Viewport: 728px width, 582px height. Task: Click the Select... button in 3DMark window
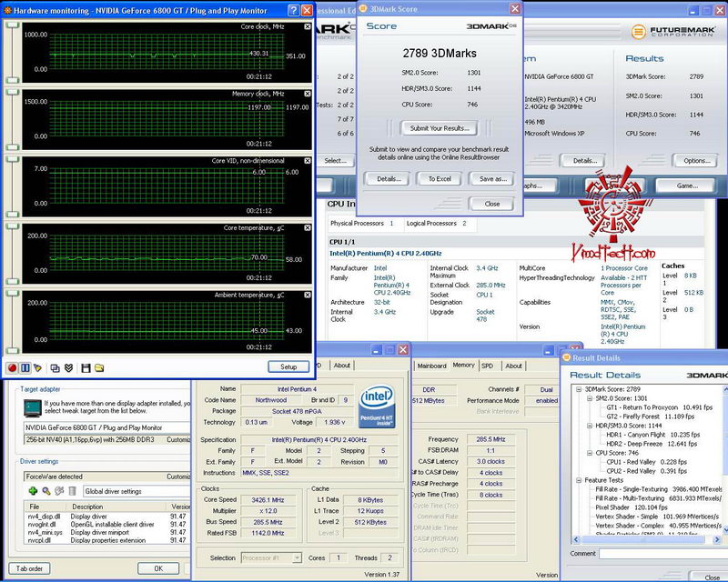pyautogui.click(x=335, y=161)
